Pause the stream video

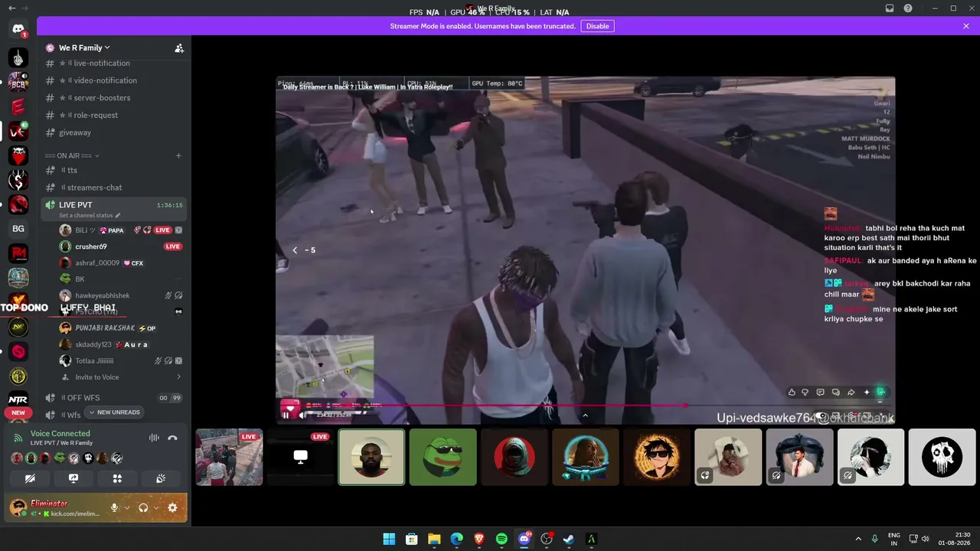click(286, 415)
